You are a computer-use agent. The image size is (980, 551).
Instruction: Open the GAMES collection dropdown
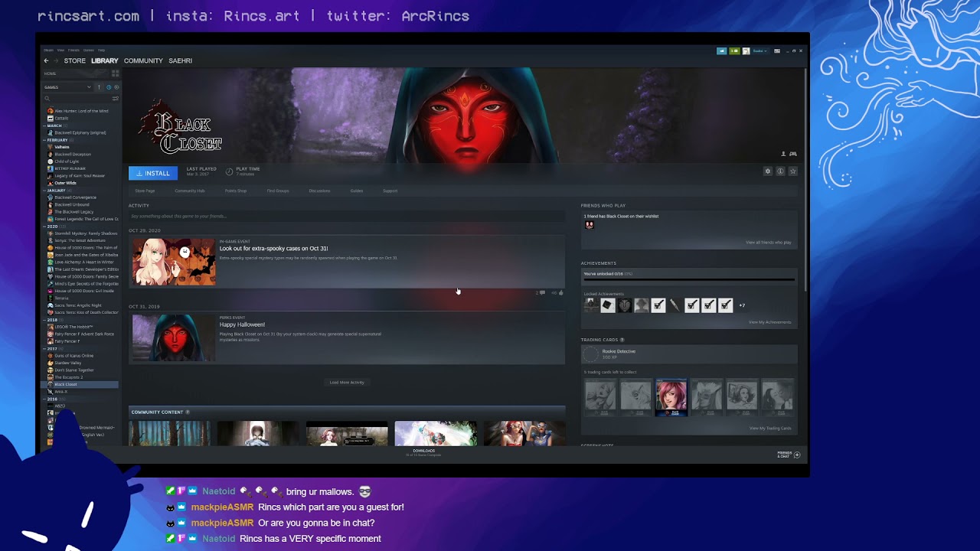[x=67, y=87]
